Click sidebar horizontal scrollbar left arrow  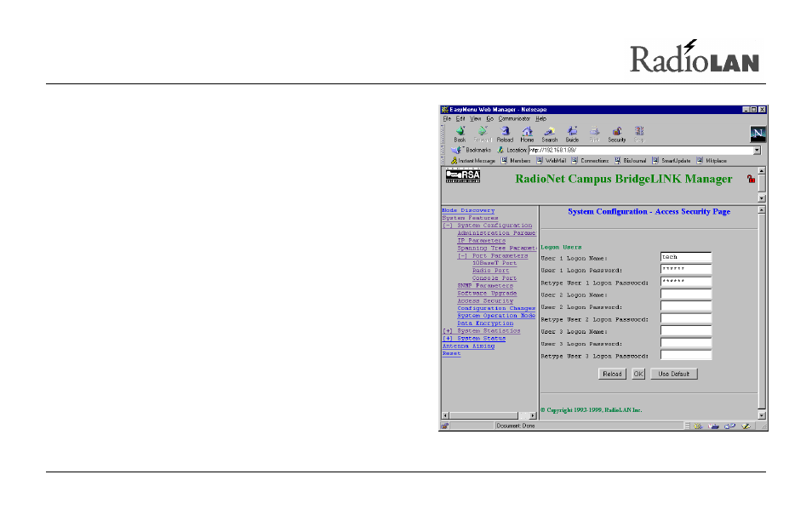[445, 415]
